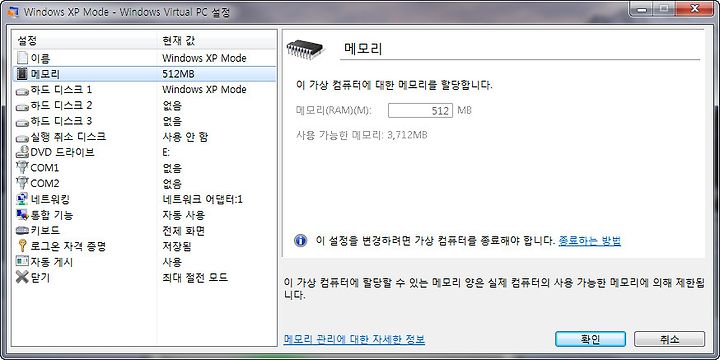Screen dimensions: 720x360
Task: Select the 자동 게시 setting
Action: click(x=145, y=262)
